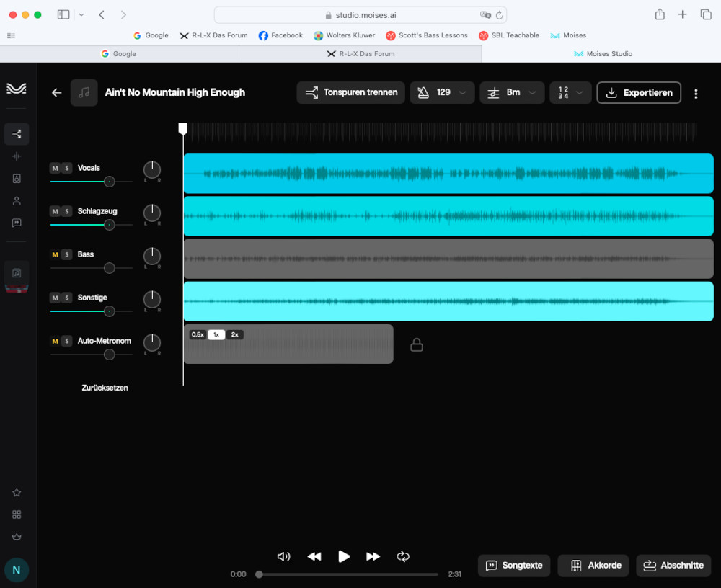Click the fast-forward playback icon
The width and height of the screenshot is (721, 588).
(373, 556)
